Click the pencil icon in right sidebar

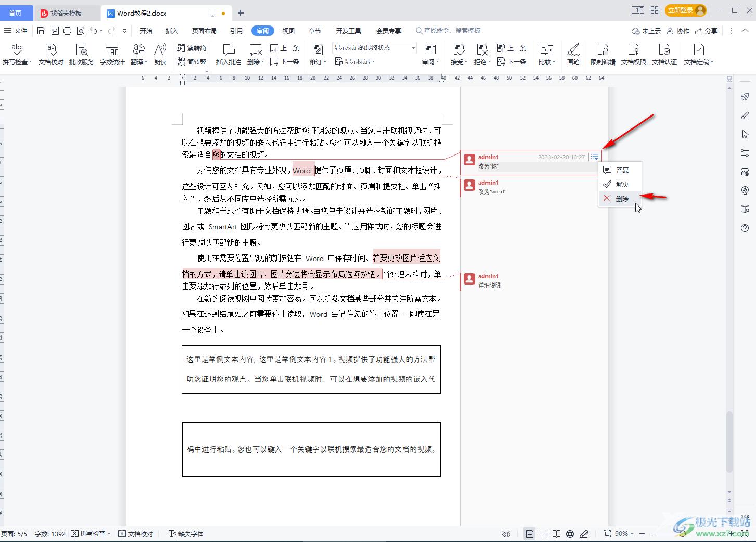745,115
